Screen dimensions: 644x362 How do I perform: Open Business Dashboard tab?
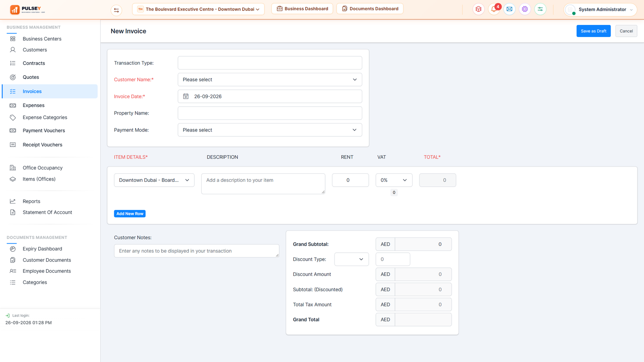pos(302,8)
